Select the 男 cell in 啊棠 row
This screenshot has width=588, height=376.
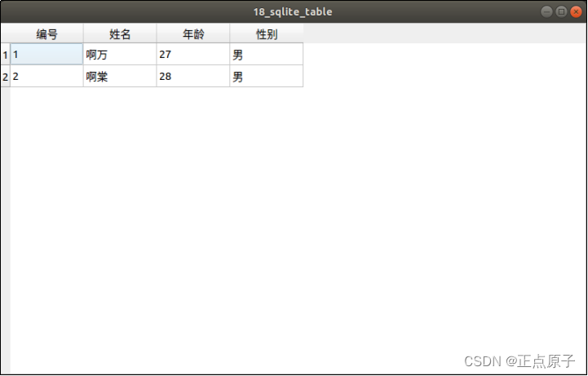tap(266, 77)
